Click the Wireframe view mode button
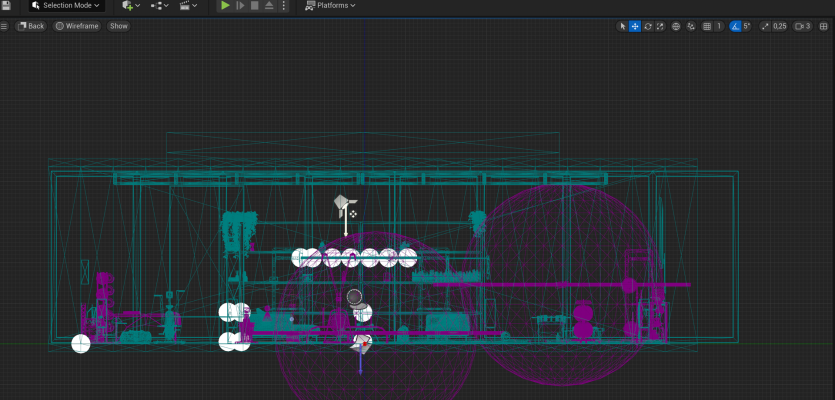 [x=77, y=26]
